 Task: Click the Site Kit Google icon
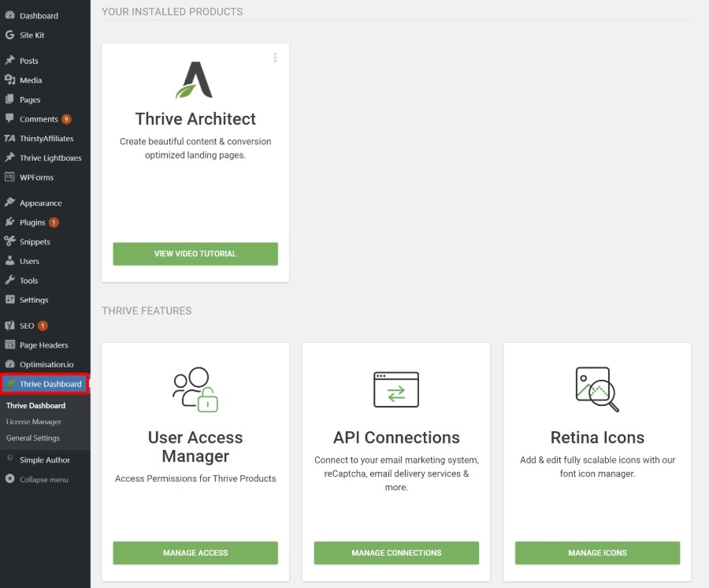[10, 35]
